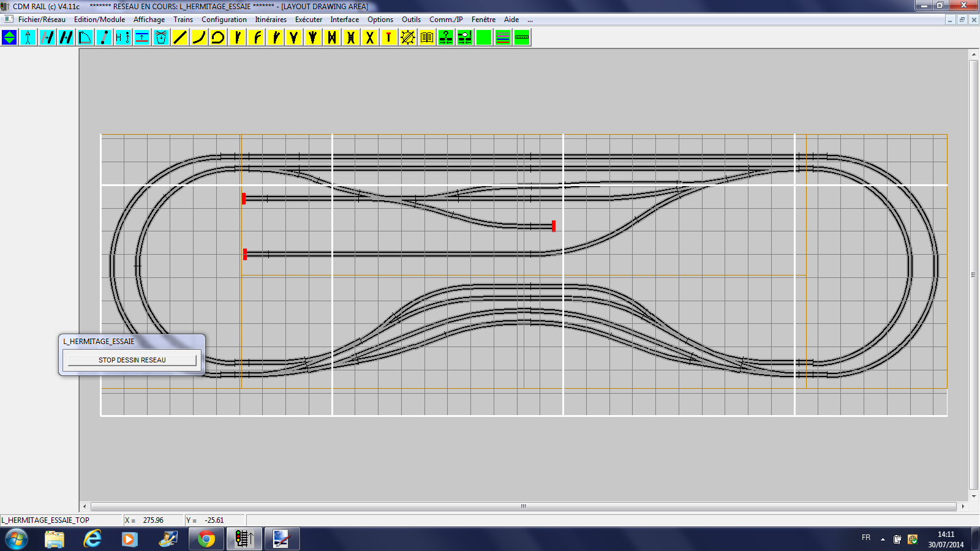
Task: Select the curved track tool
Action: (199, 38)
